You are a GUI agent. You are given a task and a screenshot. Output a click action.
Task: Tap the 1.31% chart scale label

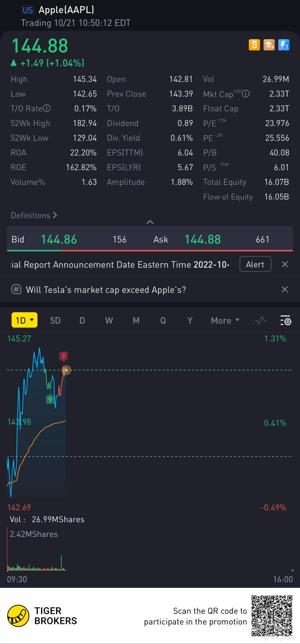click(x=275, y=339)
